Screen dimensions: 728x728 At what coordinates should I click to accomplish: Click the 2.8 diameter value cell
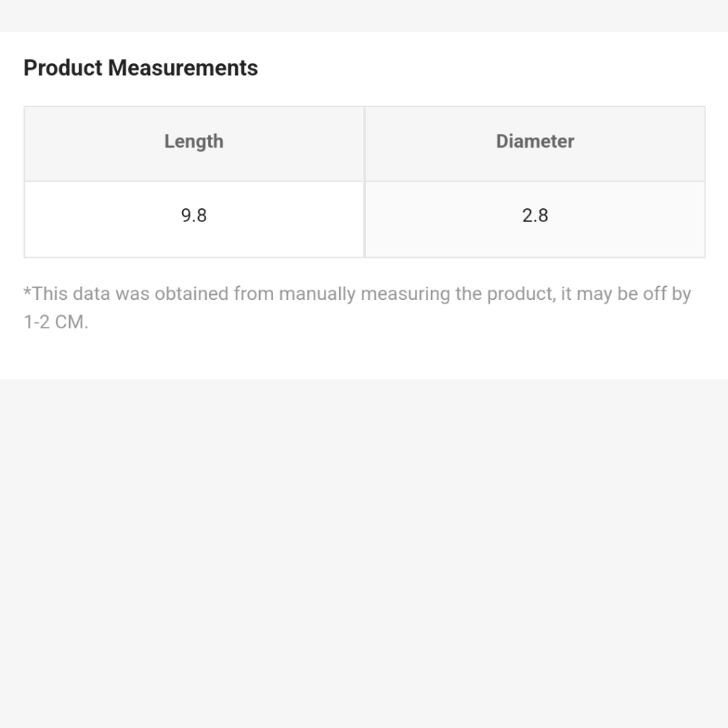[x=535, y=219]
